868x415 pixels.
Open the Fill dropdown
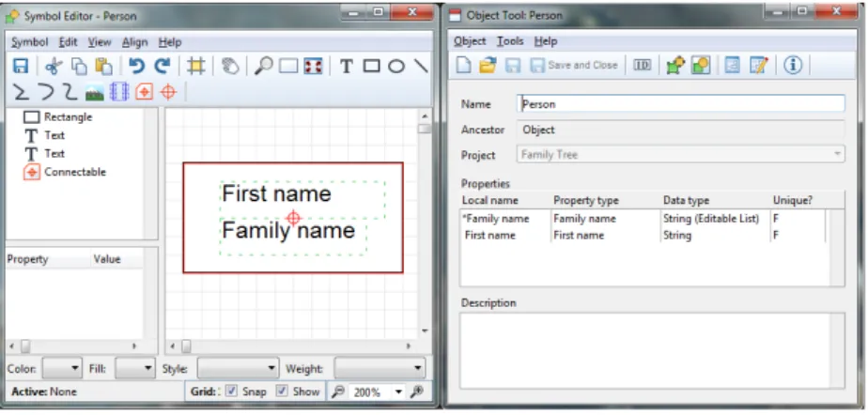[135, 368]
